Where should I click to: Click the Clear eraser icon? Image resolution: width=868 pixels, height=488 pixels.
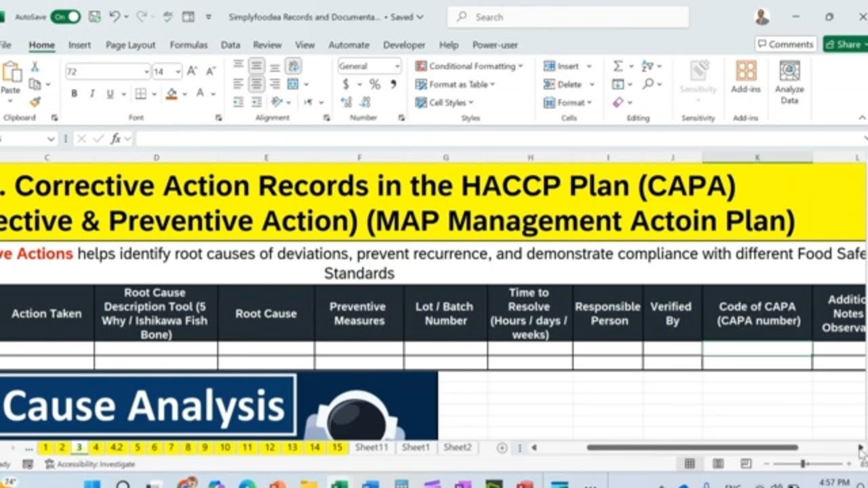618,102
